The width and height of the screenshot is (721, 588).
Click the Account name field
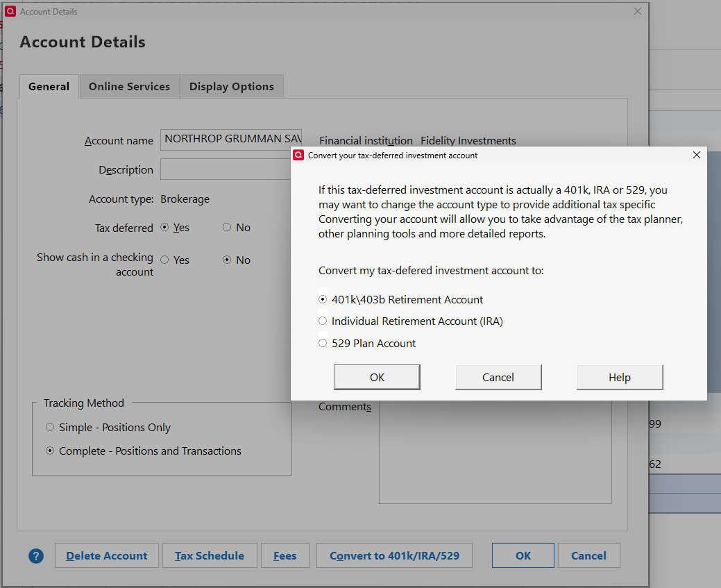tap(231, 140)
